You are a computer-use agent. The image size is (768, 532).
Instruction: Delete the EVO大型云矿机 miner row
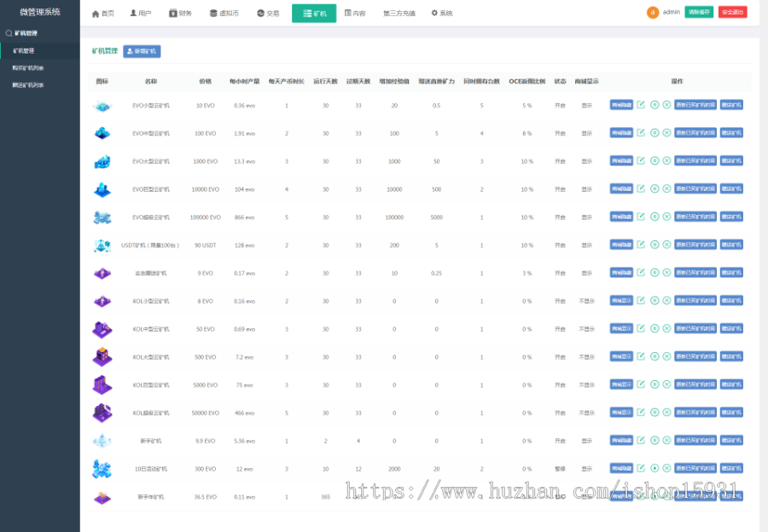click(x=666, y=161)
